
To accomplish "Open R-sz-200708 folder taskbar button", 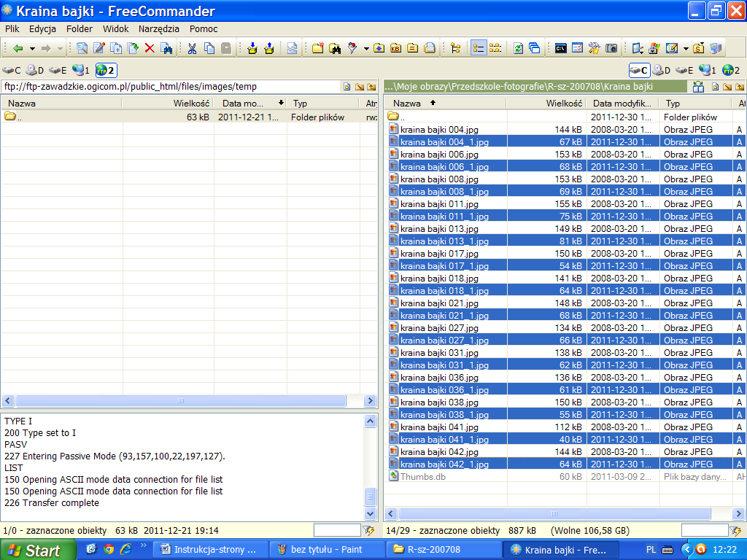I will 444,550.
